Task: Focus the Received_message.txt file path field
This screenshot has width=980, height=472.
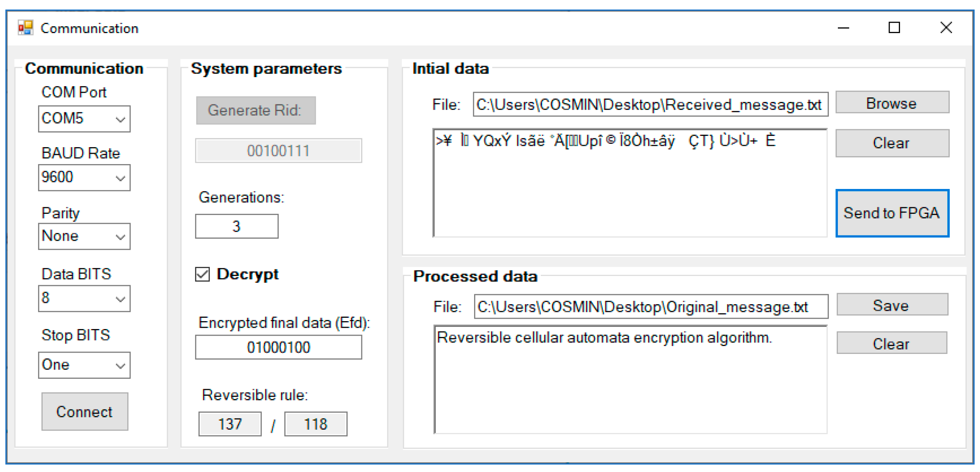Action: [650, 104]
